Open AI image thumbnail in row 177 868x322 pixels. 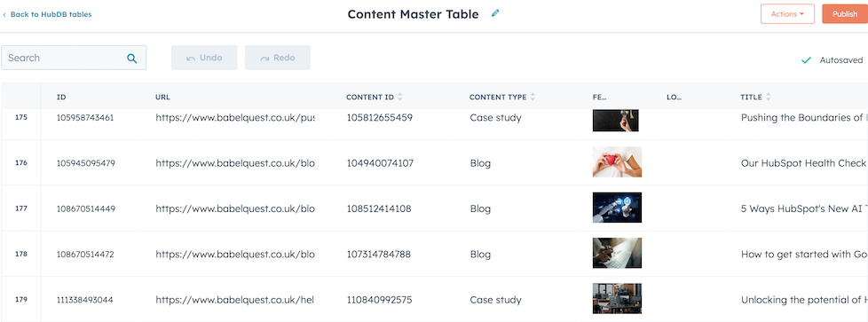pos(617,208)
